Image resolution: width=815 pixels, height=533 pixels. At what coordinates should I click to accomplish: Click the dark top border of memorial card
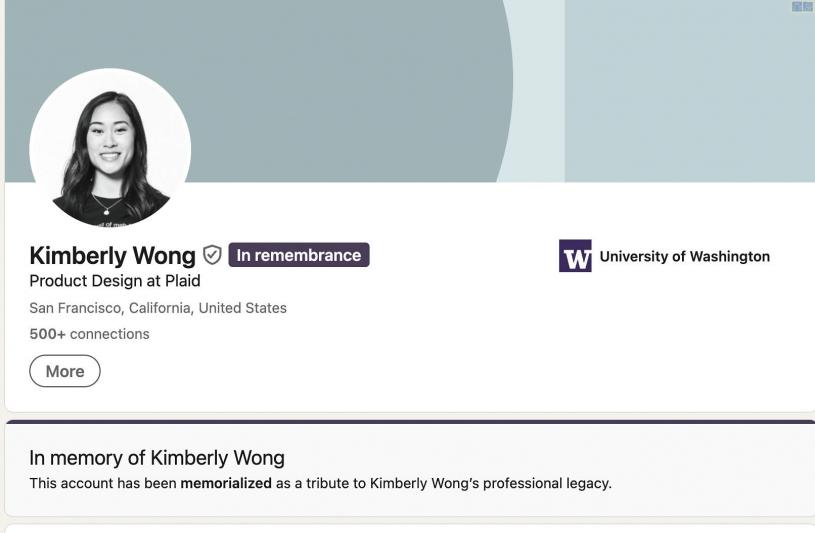click(410, 422)
